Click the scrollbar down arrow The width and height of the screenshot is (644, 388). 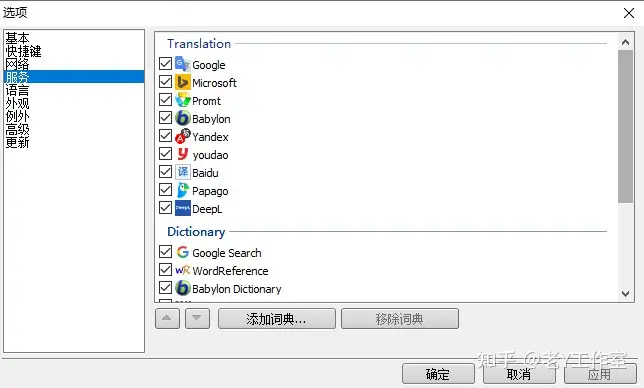pyautogui.click(x=625, y=294)
